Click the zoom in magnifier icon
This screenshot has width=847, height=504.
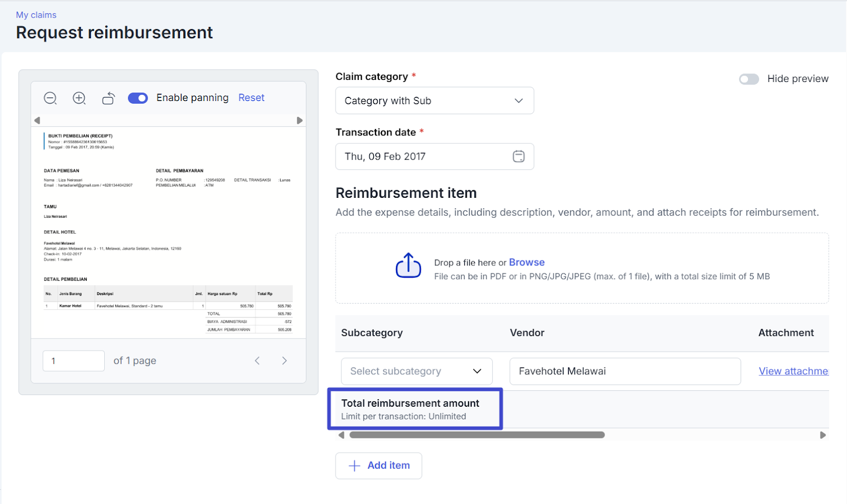(x=79, y=98)
